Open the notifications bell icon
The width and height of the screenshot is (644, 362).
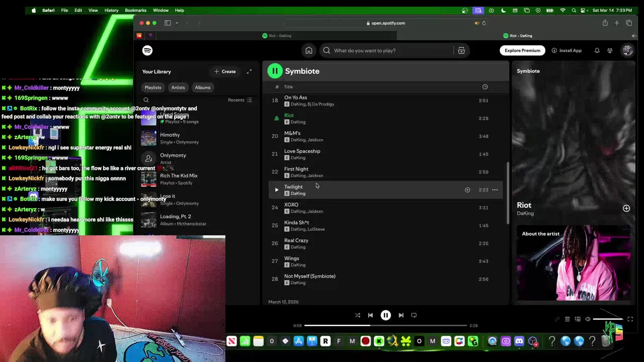click(x=597, y=50)
